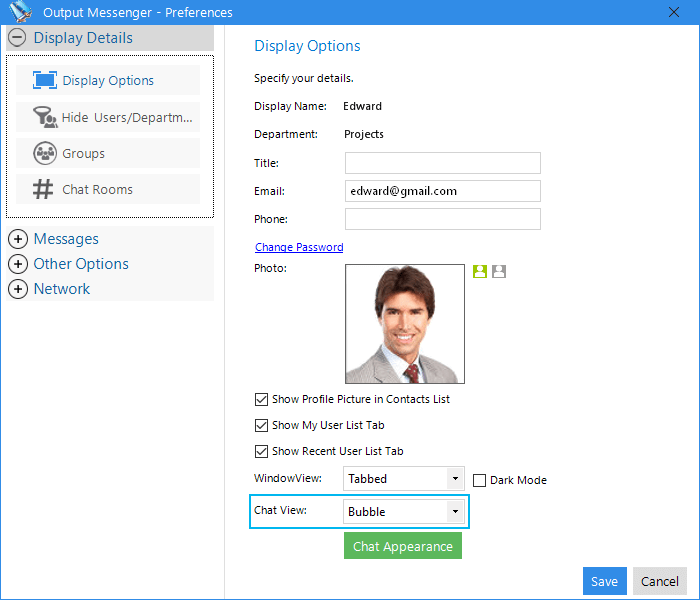700x600 pixels.
Task: Open the WindowView Tabbed dropdown
Action: [404, 479]
